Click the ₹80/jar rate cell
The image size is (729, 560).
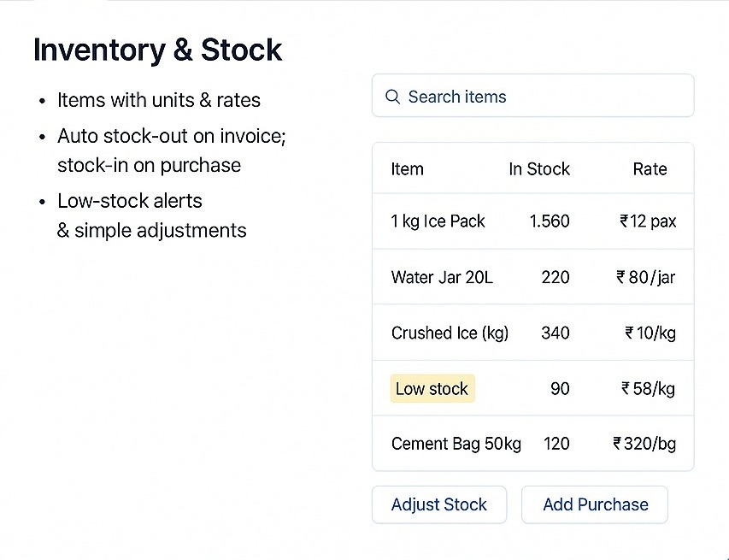646,277
